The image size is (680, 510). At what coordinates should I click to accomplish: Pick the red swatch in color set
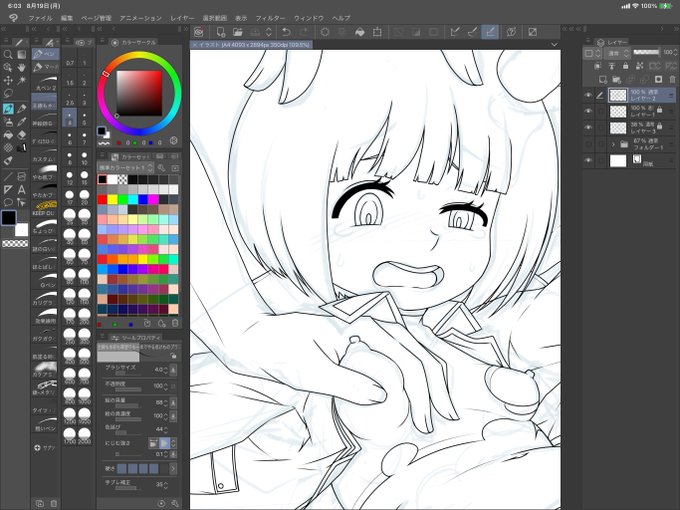click(x=102, y=199)
